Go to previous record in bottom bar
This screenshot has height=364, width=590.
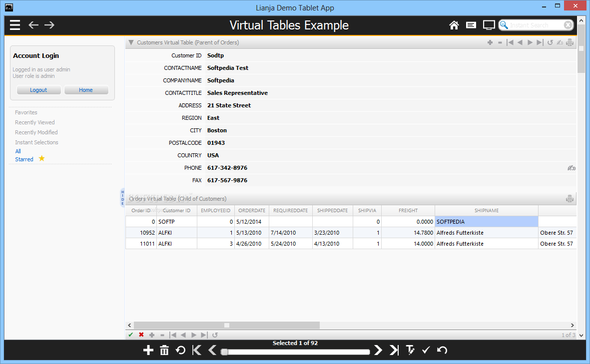212,350
